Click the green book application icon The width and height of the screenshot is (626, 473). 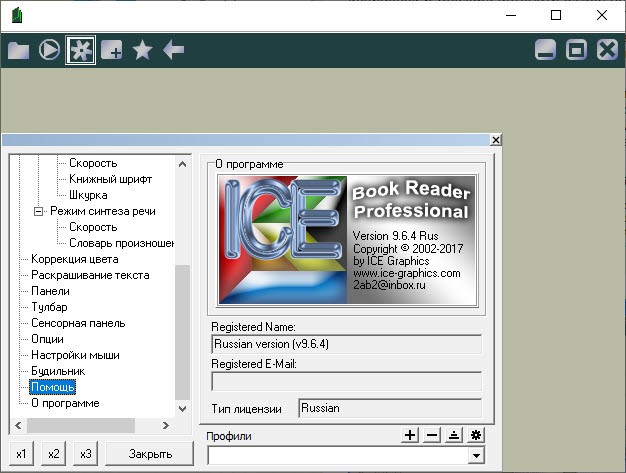[x=17, y=16]
